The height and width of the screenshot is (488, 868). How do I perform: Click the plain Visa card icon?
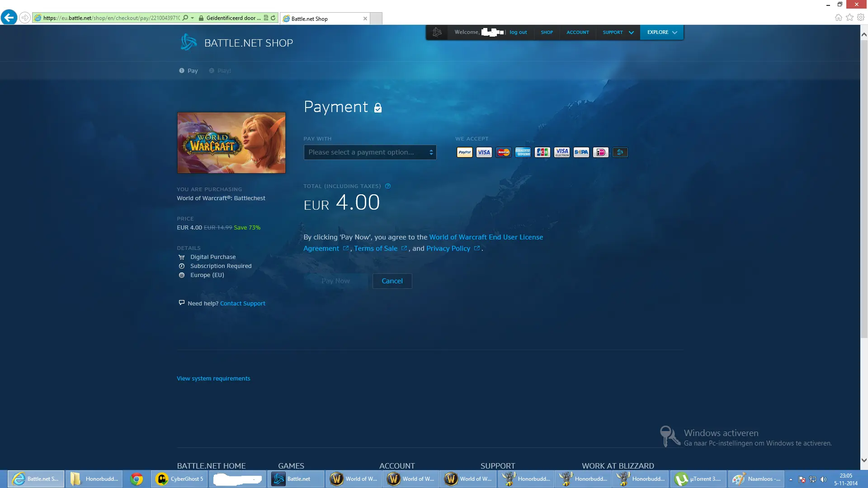pos(484,152)
